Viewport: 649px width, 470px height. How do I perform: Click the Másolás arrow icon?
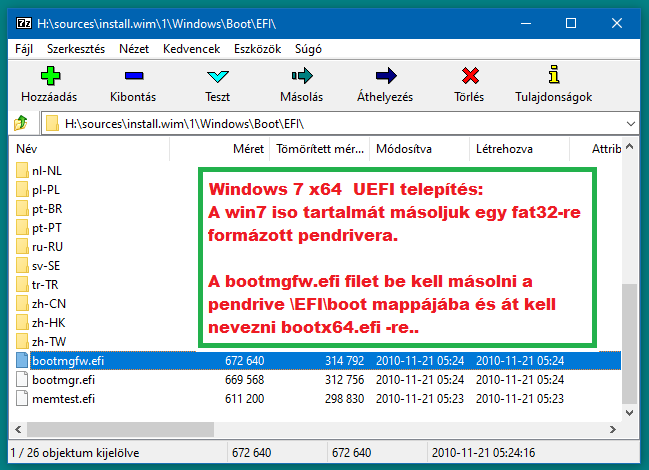coord(302,76)
